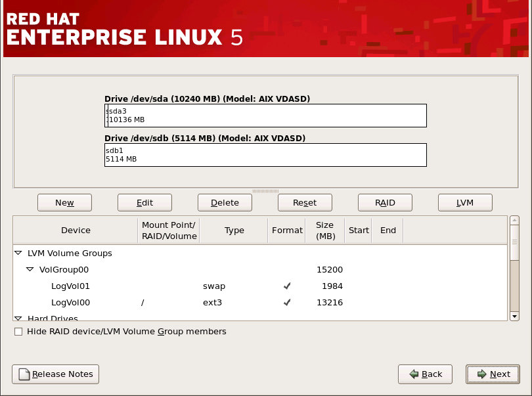
Task: Click the Mount Point/RAID/Volume column header
Action: coord(168,230)
